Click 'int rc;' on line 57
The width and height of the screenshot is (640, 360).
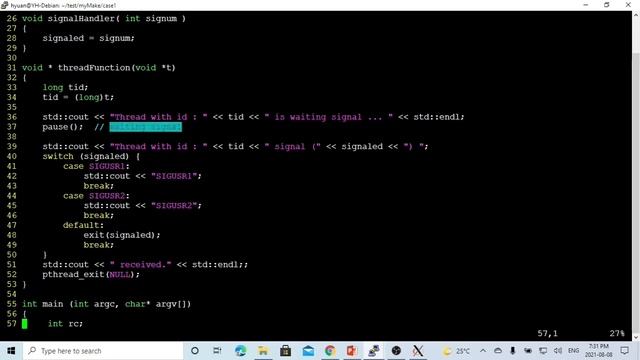click(65, 324)
